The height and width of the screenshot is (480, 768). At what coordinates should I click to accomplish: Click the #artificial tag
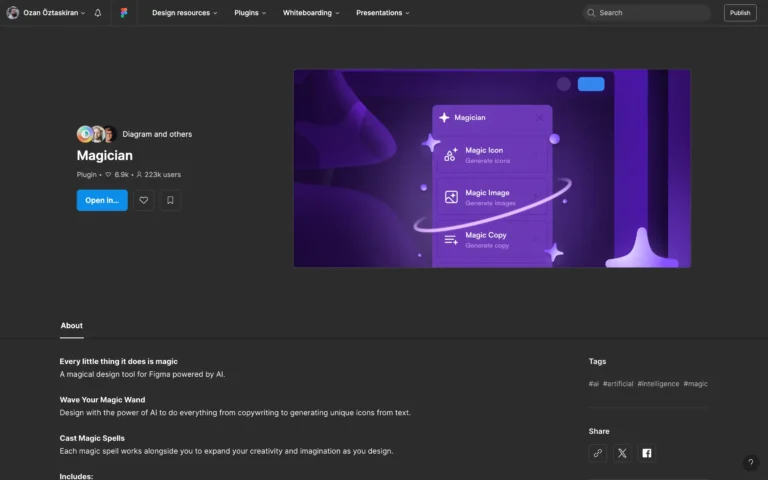click(x=618, y=384)
